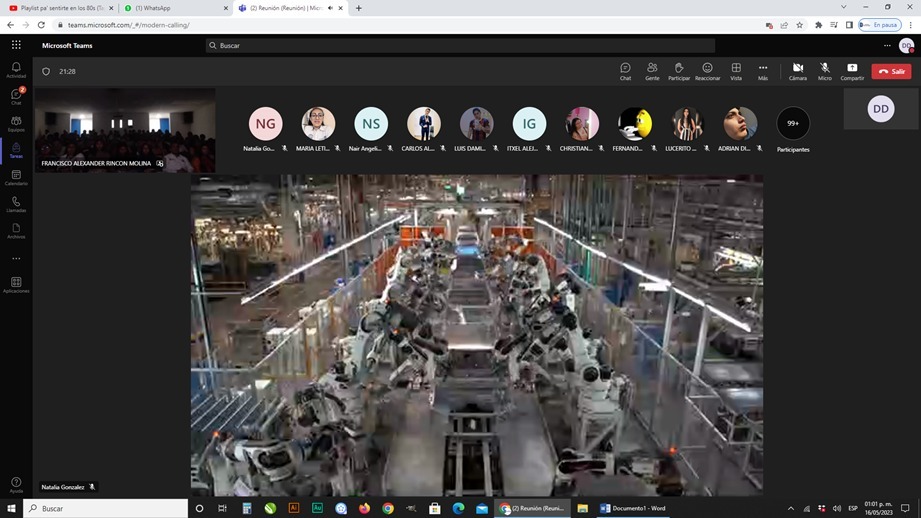Open the tab search chevron
This screenshot has width=921, height=518.
click(843, 8)
